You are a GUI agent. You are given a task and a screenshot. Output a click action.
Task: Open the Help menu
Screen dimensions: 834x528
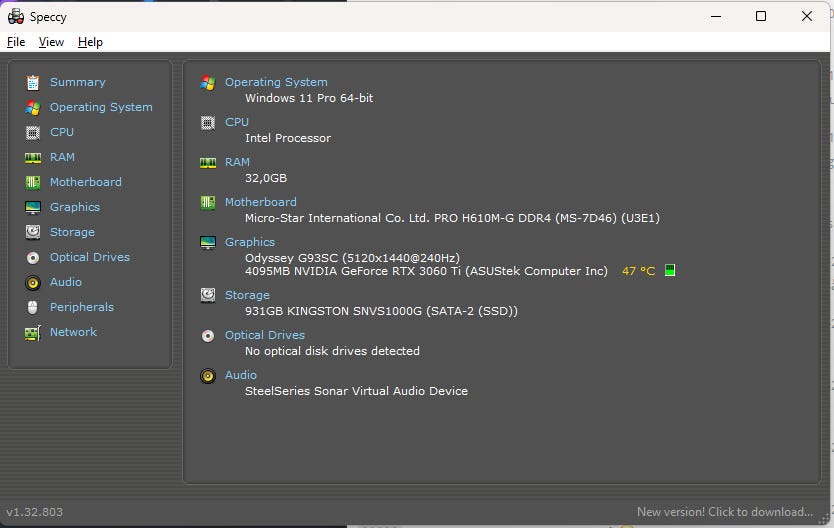90,42
